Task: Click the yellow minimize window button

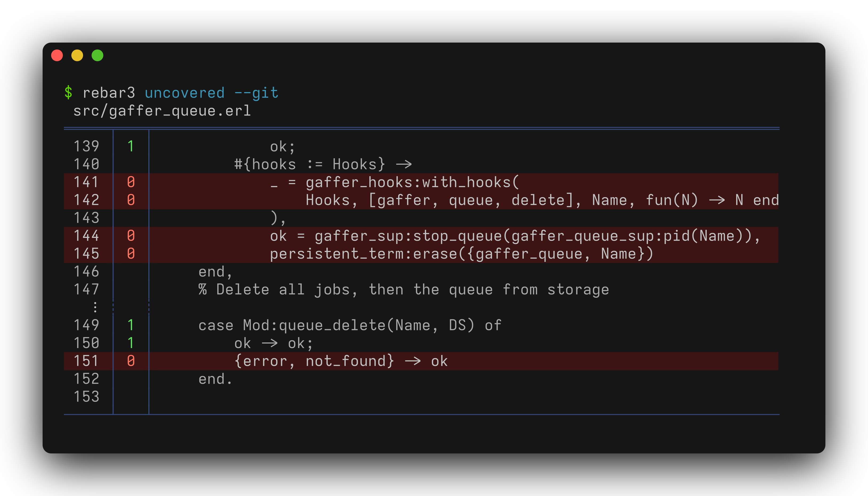Action: [x=77, y=55]
